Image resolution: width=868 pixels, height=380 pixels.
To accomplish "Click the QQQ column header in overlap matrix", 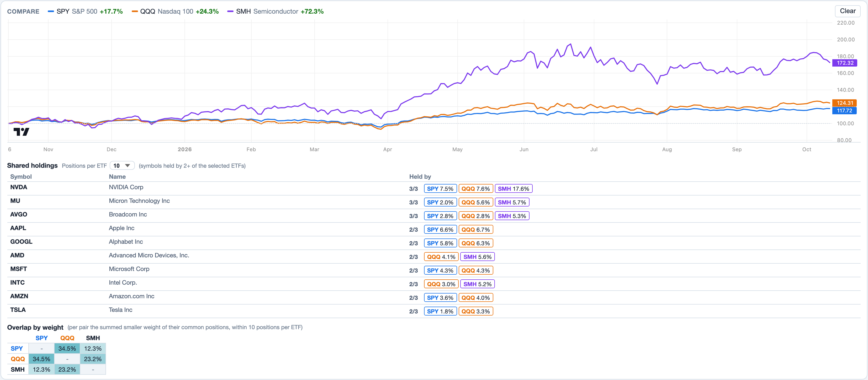I will click(67, 338).
